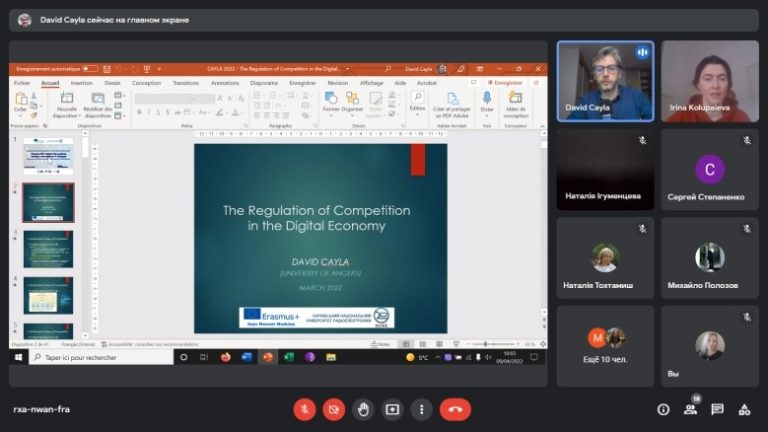768x432 pixels.
Task: Open the file title dropdown arrow in title bar
Action: tap(348, 69)
